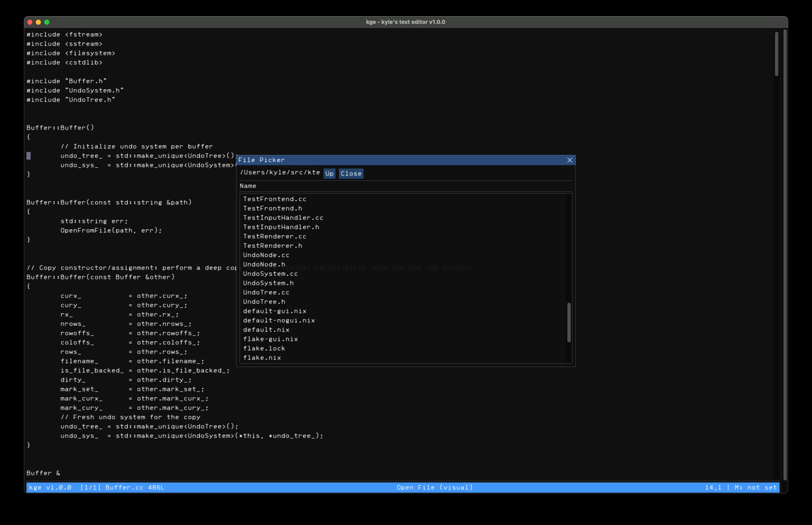The height and width of the screenshot is (525, 812).
Task: Select TestInputHandler.h in the file picker
Action: (281, 227)
